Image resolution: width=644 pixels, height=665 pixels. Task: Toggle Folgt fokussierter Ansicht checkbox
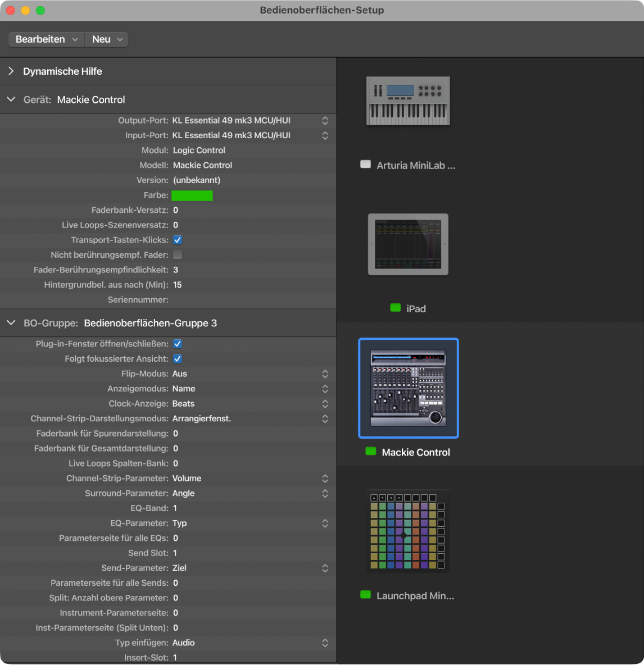(178, 359)
